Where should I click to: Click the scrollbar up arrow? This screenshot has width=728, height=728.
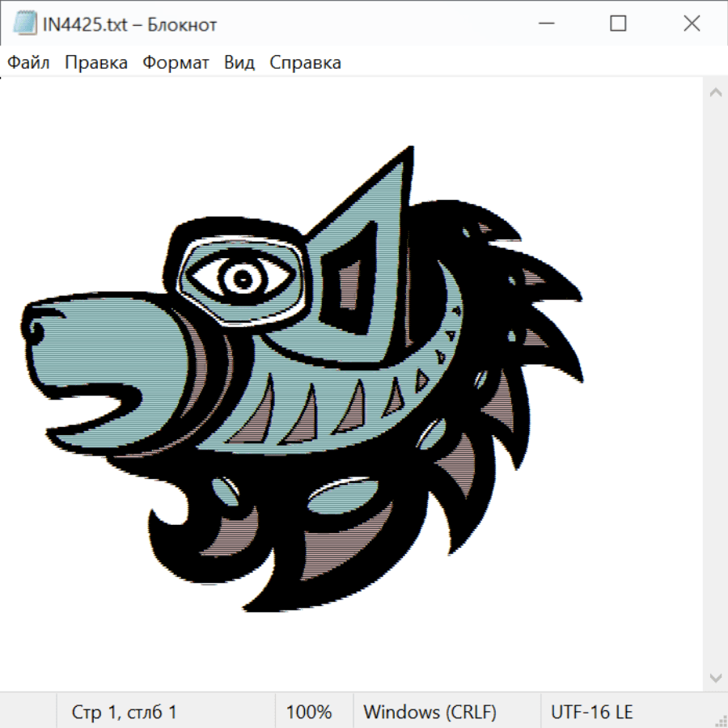tap(715, 92)
